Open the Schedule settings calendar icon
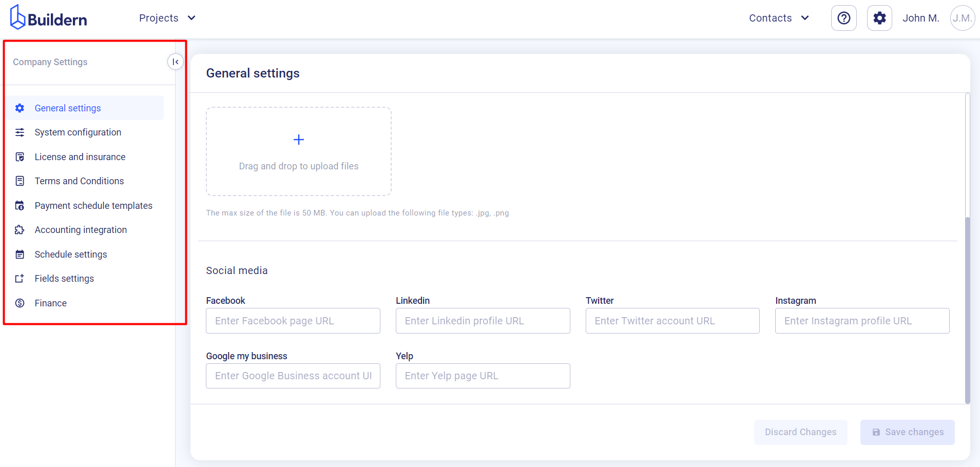The image size is (980, 467). click(x=20, y=254)
